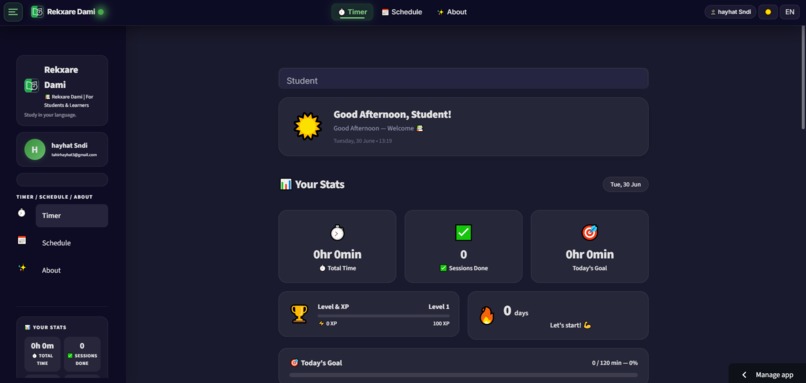Click the hayhat Sndi name in sidebar profile
Screen dimensions: 806x383
click(x=69, y=145)
